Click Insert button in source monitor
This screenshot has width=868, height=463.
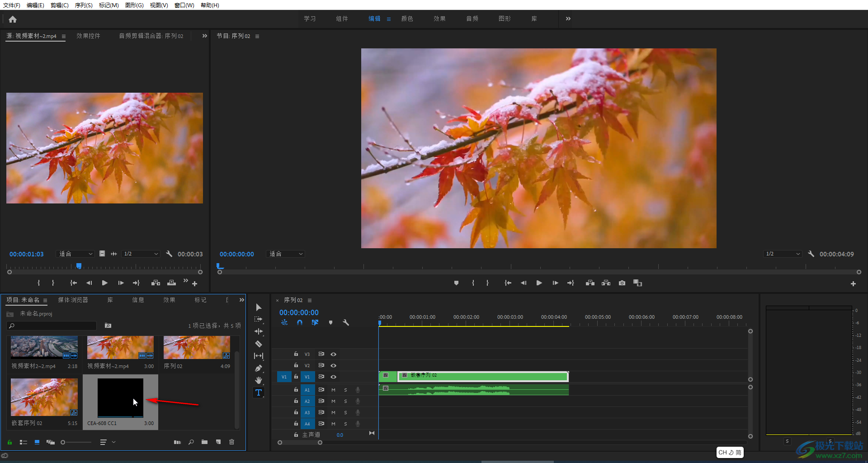point(156,283)
